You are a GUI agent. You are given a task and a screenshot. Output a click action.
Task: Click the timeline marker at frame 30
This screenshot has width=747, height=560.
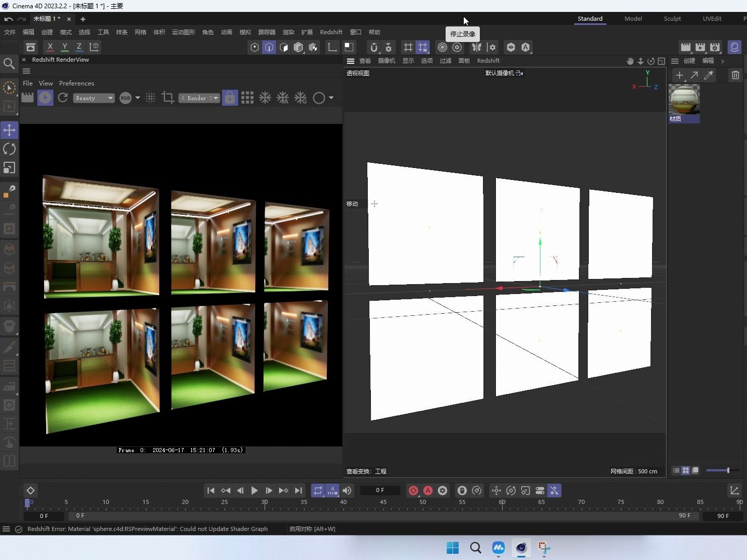(x=265, y=502)
